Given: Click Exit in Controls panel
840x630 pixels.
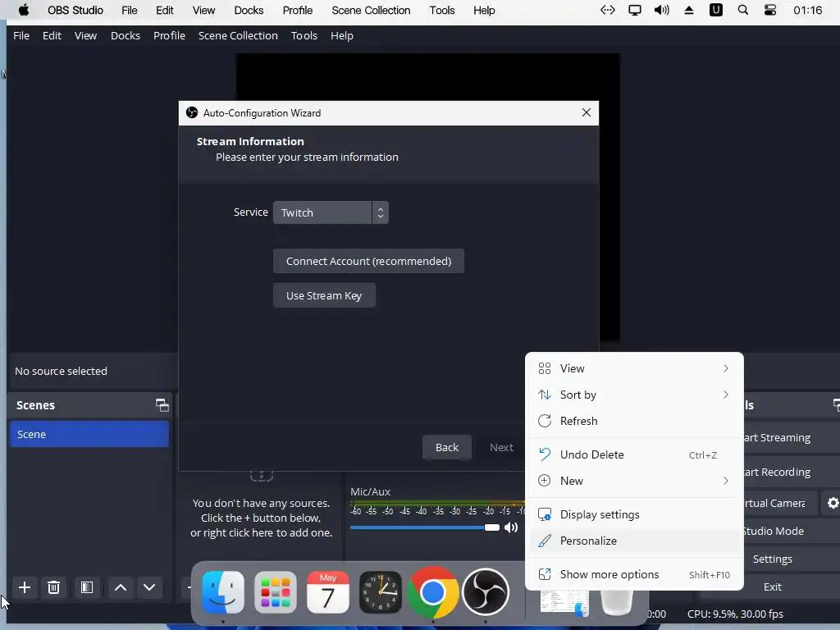Looking at the screenshot, I should click(773, 587).
